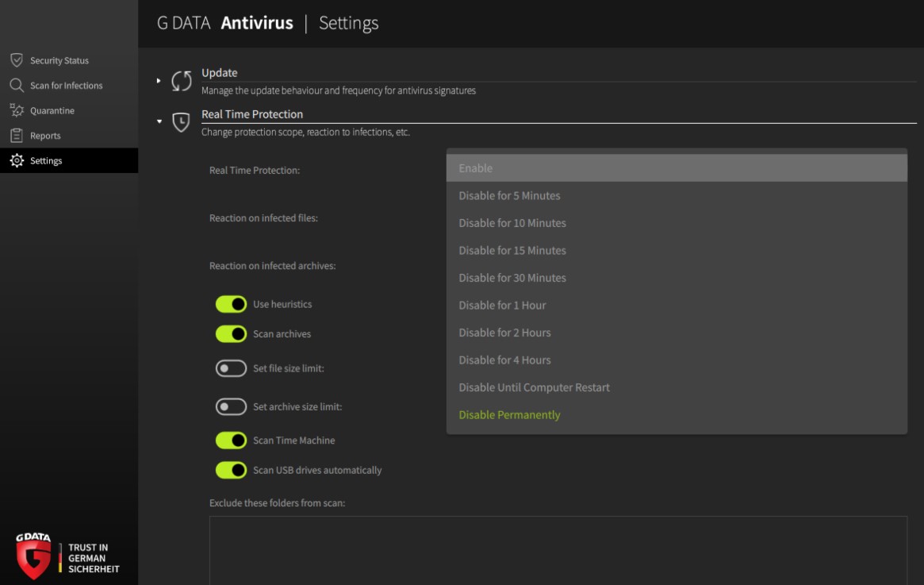Screen dimensions: 924x585
Task: Click the Reaction on infected files label
Action: 263,217
